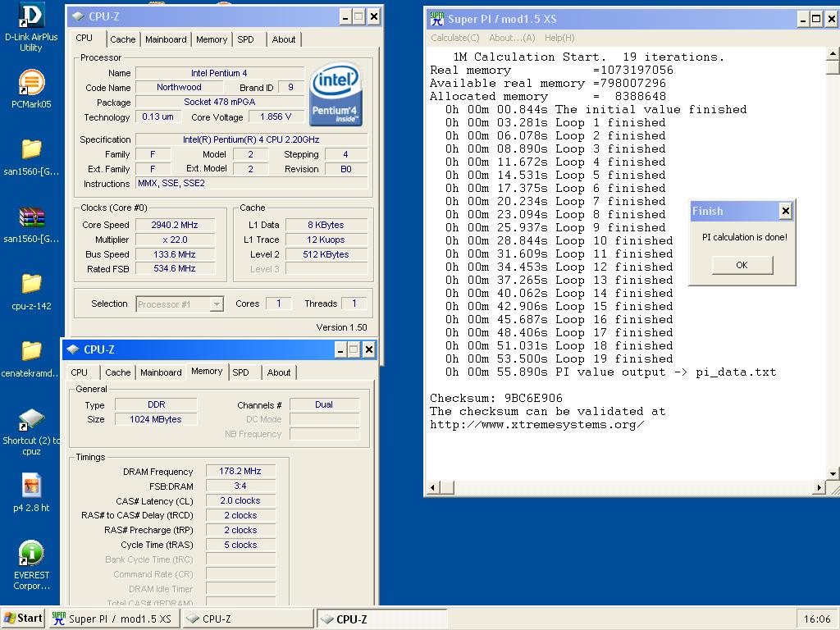Switch to CPU tab in lower CPU-Z window
The height and width of the screenshot is (630, 840).
pos(80,372)
